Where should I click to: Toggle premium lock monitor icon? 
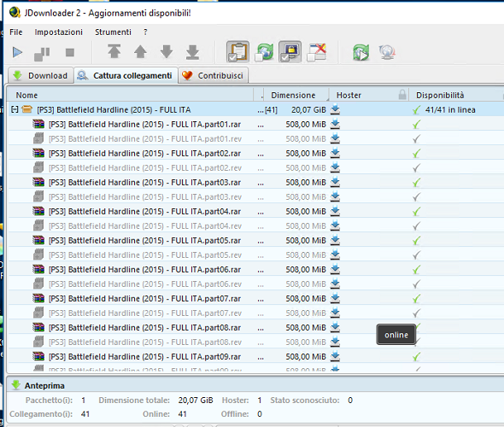[290, 52]
